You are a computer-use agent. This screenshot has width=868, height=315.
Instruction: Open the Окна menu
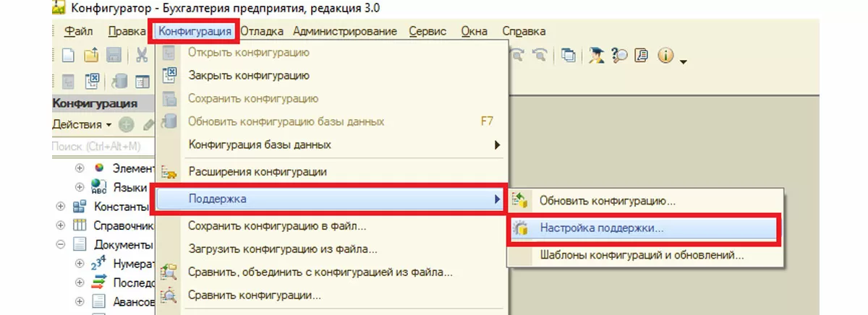click(475, 31)
